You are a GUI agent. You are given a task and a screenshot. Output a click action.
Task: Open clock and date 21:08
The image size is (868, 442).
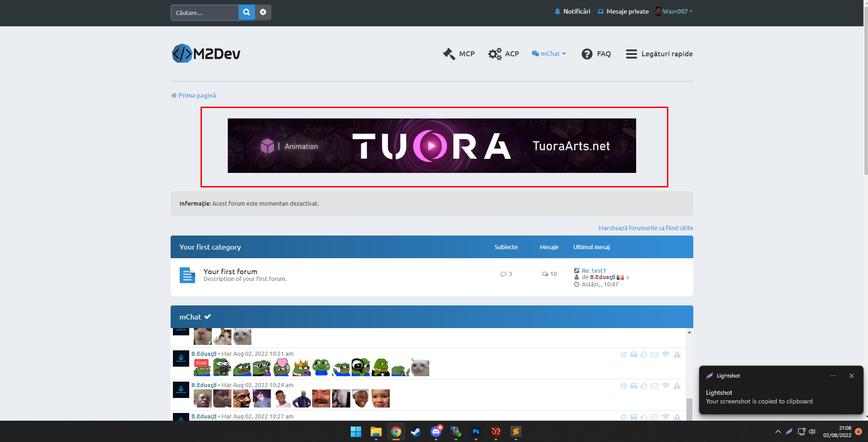pos(837,432)
